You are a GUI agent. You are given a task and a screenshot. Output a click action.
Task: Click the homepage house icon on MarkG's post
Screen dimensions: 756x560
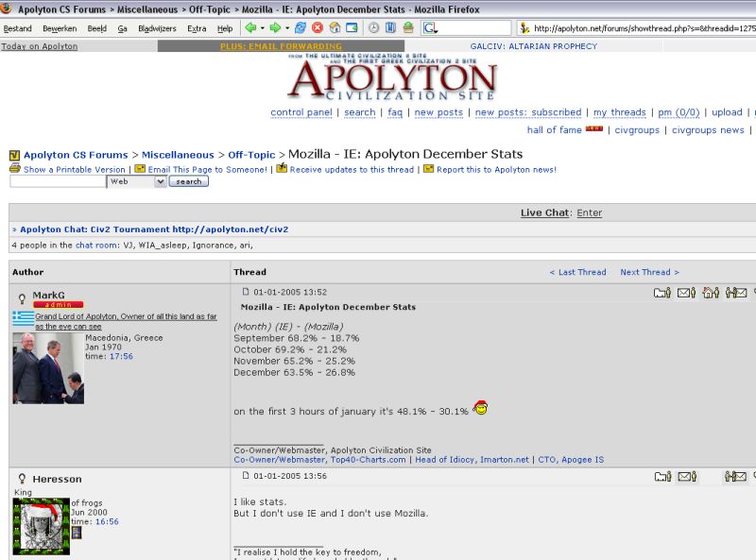coord(711,293)
